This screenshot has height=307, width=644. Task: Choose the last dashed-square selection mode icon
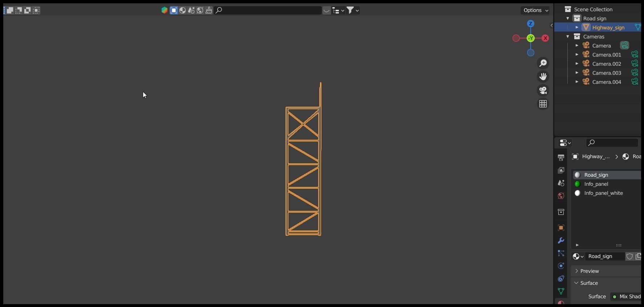click(x=36, y=10)
